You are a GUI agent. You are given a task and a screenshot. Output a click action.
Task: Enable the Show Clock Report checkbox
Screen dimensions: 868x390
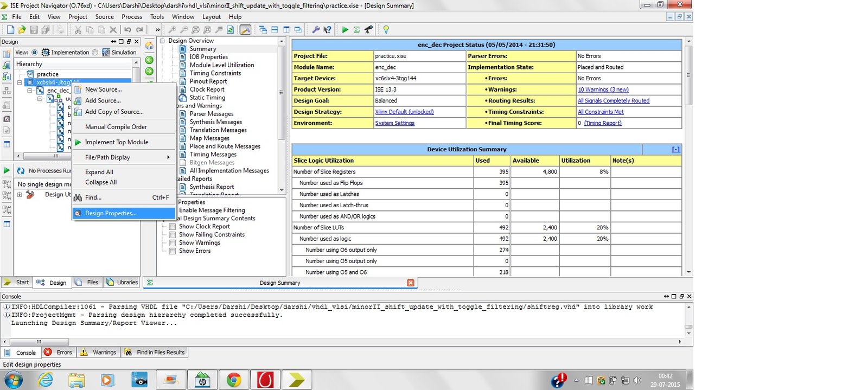click(173, 227)
